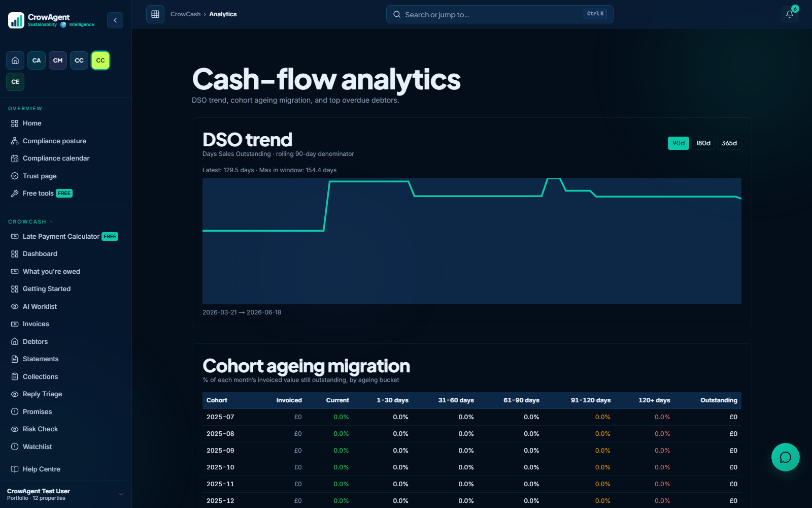Viewport: 812px width, 508px height.
Task: Click the Late Payment Calculator icon
Action: point(15,236)
